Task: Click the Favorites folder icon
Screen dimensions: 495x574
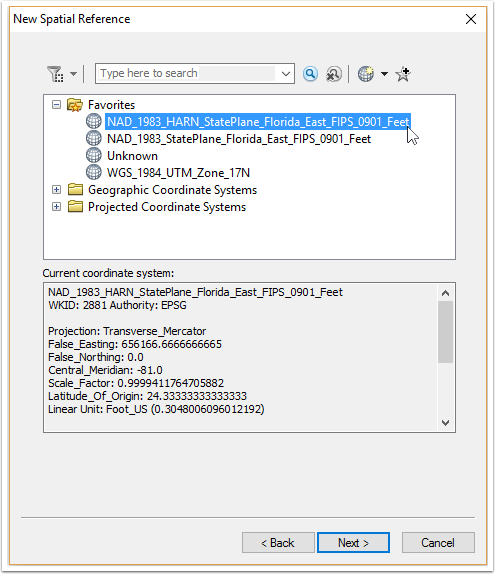Action: coord(75,105)
